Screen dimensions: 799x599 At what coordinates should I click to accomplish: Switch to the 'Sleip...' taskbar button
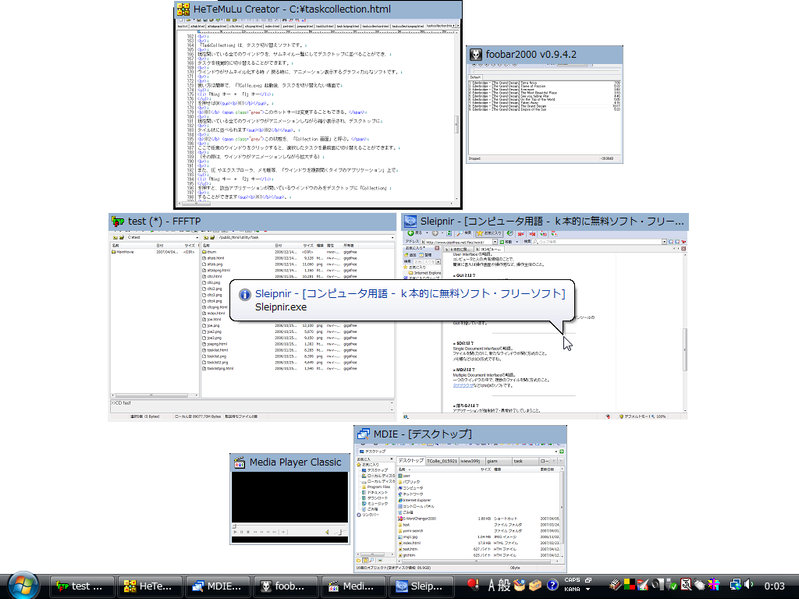click(421, 586)
